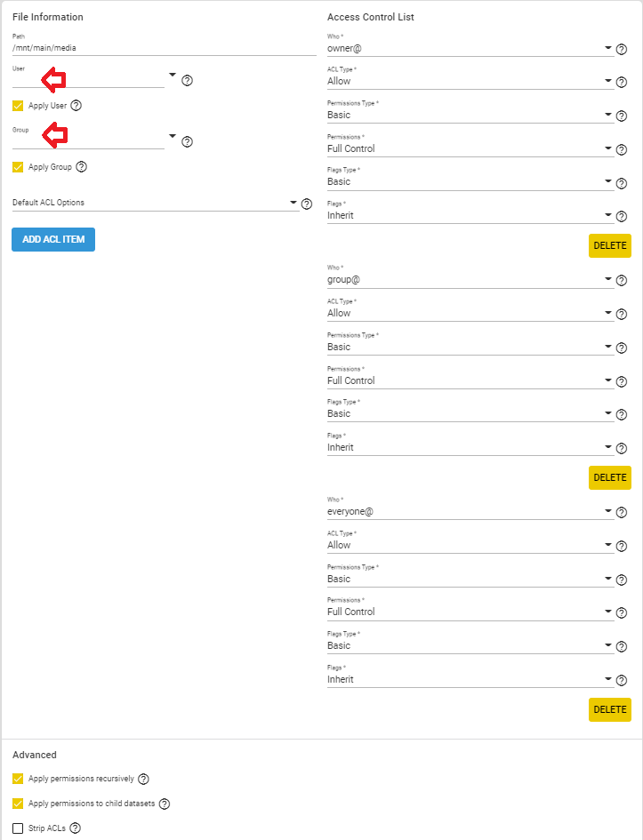Disable Apply permissions recursively checkbox

coord(18,779)
